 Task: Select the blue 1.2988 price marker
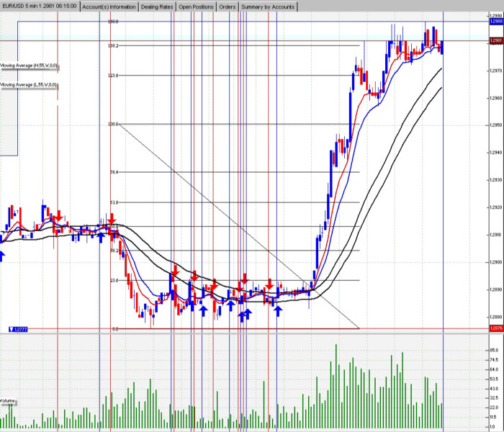point(496,21)
